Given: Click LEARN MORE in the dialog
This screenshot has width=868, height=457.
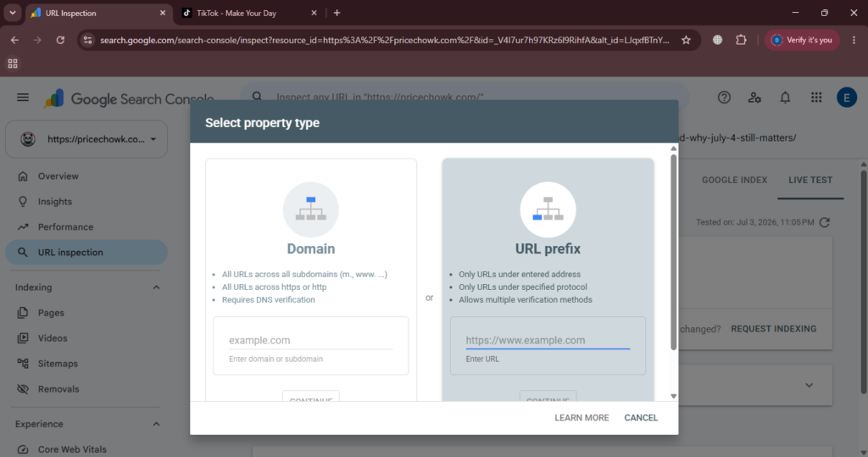Looking at the screenshot, I should [581, 418].
